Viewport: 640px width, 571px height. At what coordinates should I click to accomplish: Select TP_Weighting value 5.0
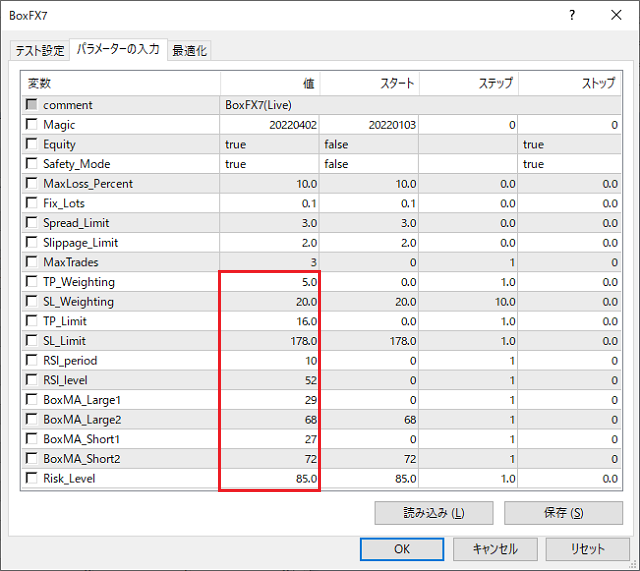click(x=309, y=282)
